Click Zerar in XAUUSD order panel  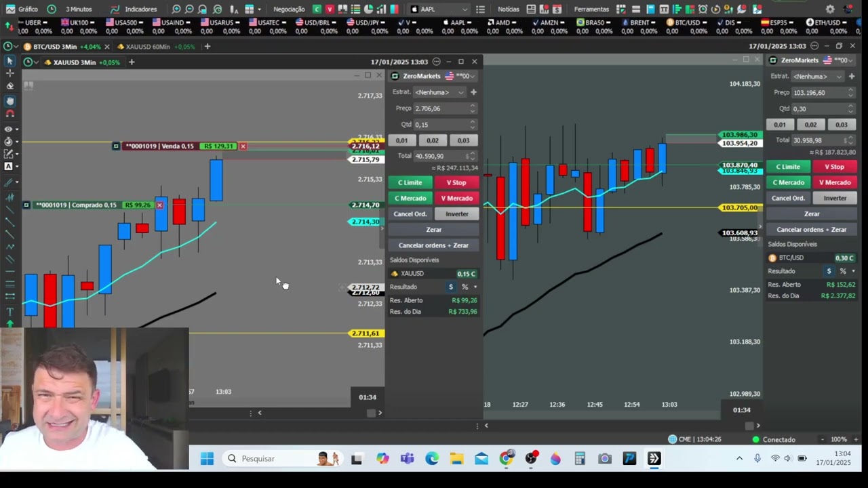433,230
